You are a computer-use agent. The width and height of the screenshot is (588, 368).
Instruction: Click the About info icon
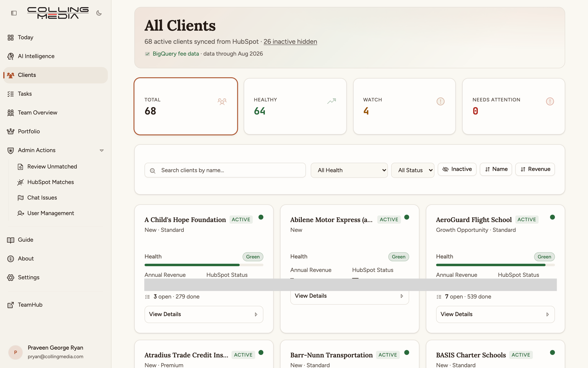pyautogui.click(x=11, y=259)
